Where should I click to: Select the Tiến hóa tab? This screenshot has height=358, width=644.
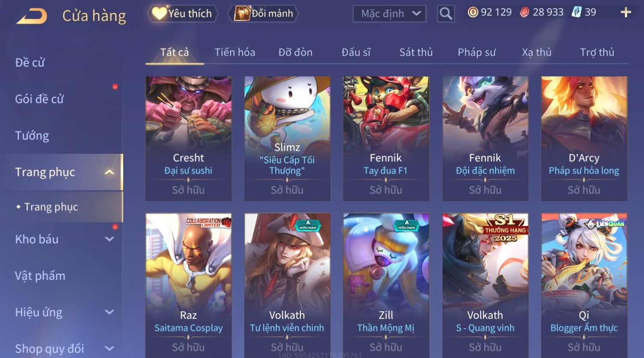pos(235,53)
